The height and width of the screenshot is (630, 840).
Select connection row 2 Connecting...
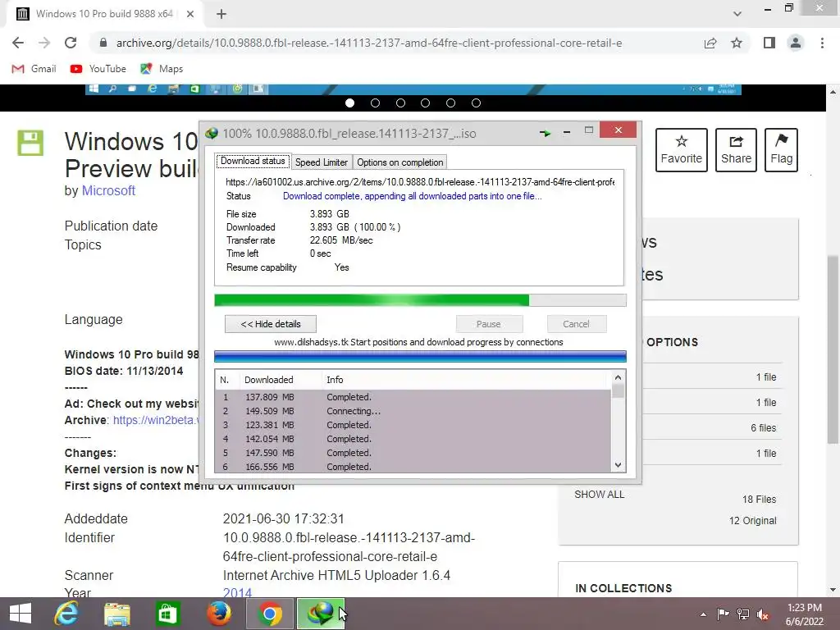coord(413,411)
